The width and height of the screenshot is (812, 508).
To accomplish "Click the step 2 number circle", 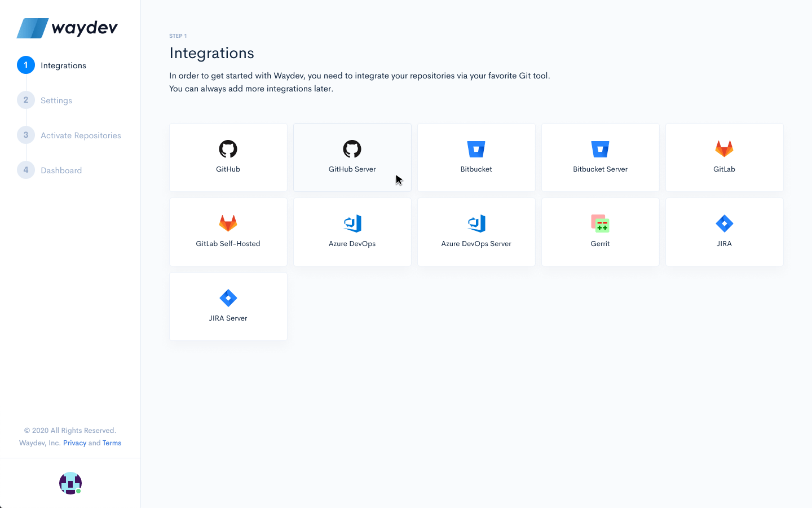I will (25, 100).
